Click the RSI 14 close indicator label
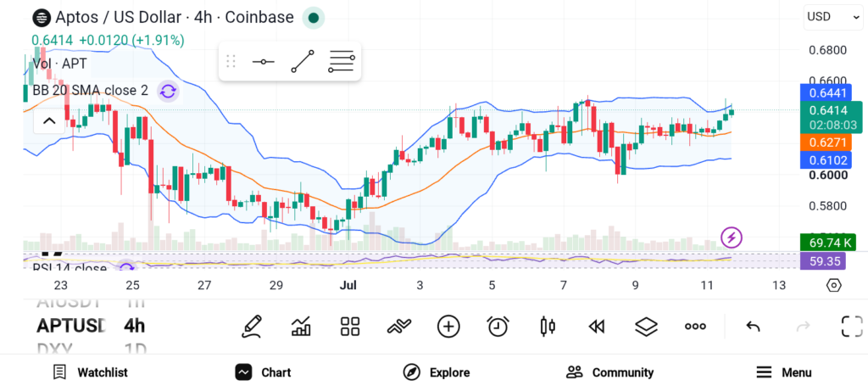The image size is (868, 391). [x=70, y=268]
